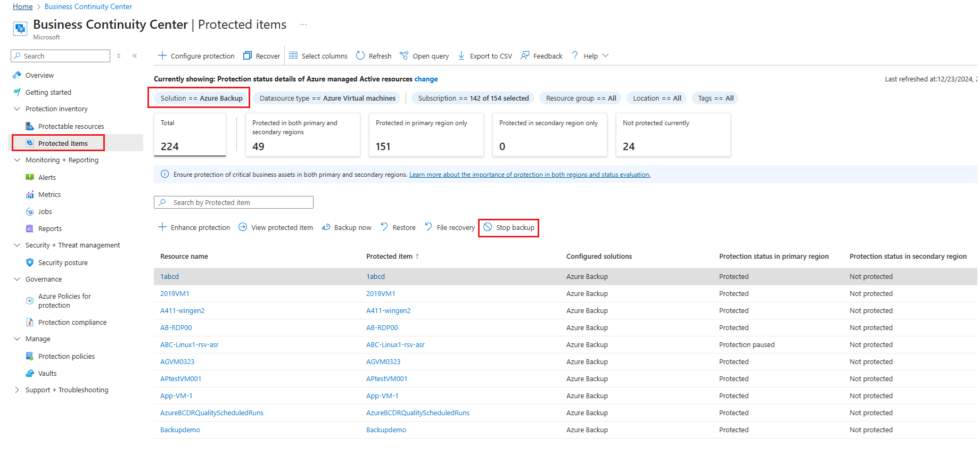Sort by Protected item column header
Screen dimensions: 980x453
click(393, 257)
